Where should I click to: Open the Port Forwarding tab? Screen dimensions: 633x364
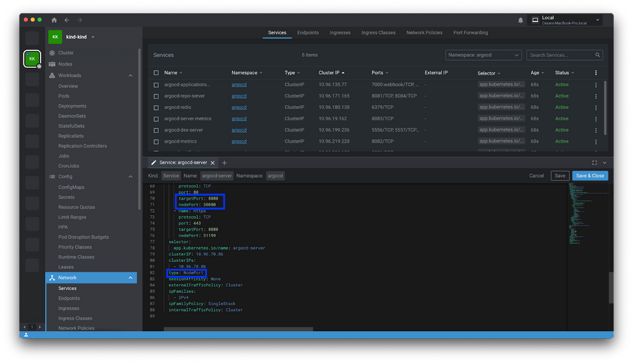(470, 33)
